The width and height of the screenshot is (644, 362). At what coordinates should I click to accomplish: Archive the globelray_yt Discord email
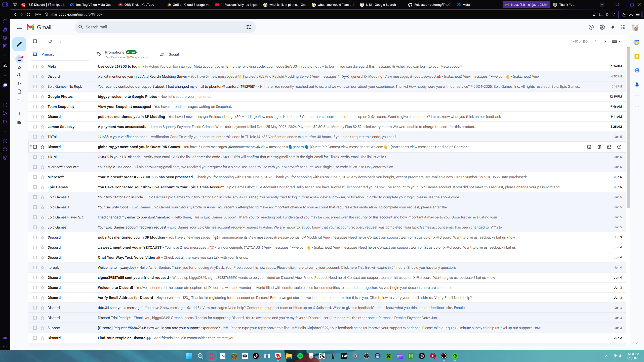(x=589, y=147)
